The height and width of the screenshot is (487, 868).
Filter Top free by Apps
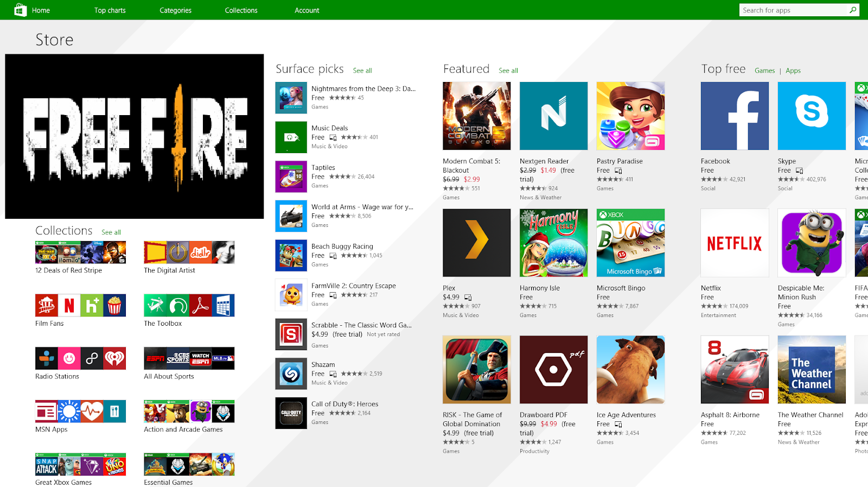click(793, 71)
